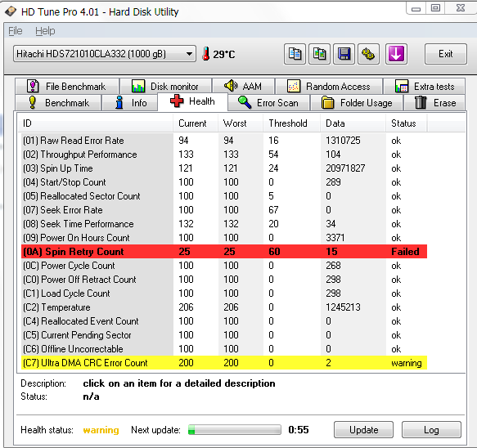The width and height of the screenshot is (477, 448).
Task: Switch to the Info tab
Action: click(130, 103)
